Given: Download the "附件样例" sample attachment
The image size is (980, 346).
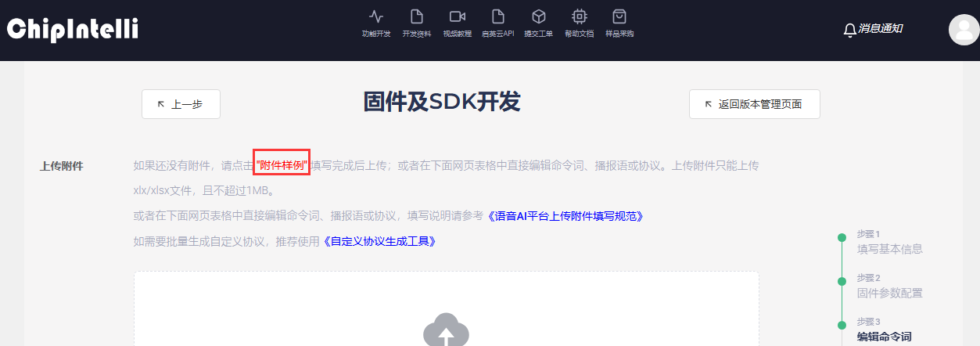Looking at the screenshot, I should point(282,166).
